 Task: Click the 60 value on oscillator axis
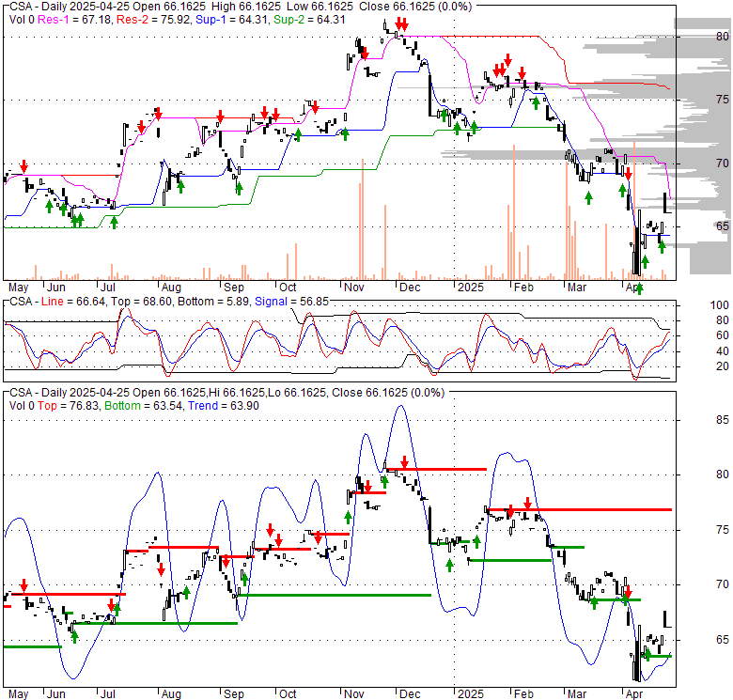pyautogui.click(x=723, y=335)
